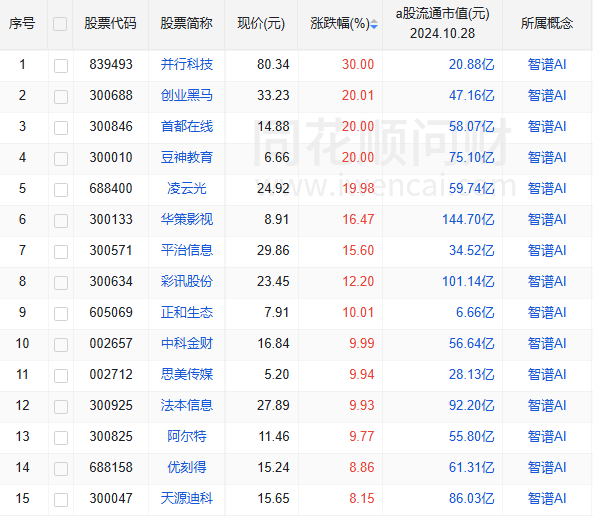The image size is (593, 516).
Task: Click the 现价(元) column header
Action: point(261,23)
